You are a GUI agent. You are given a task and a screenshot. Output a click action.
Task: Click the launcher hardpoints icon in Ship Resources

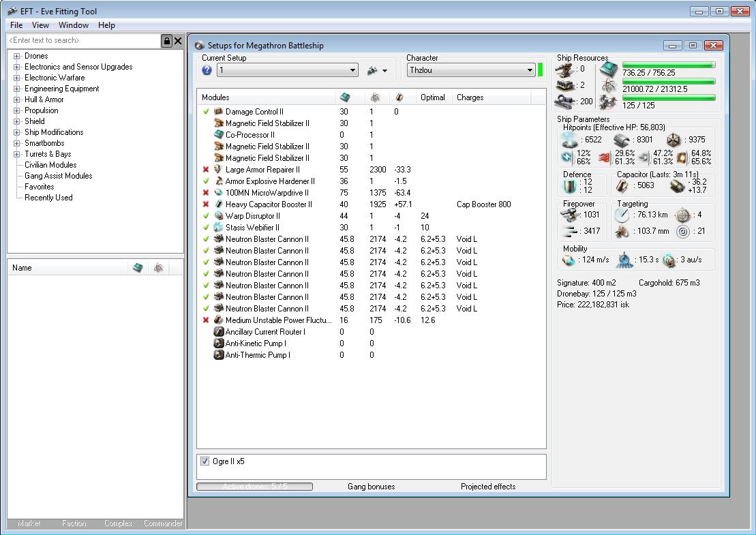(564, 86)
